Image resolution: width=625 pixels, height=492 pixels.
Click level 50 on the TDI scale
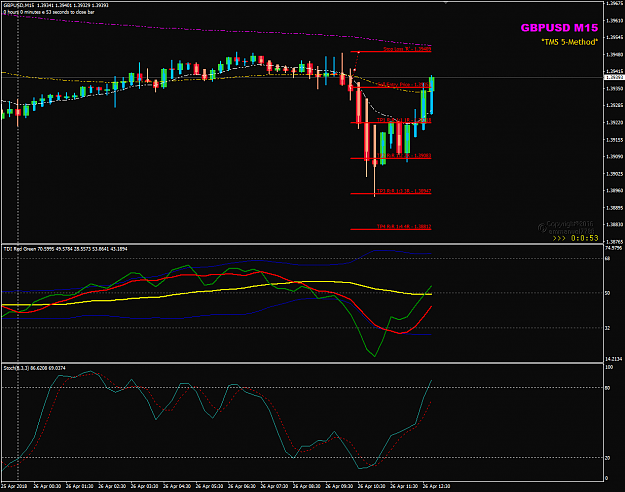[x=607, y=293]
